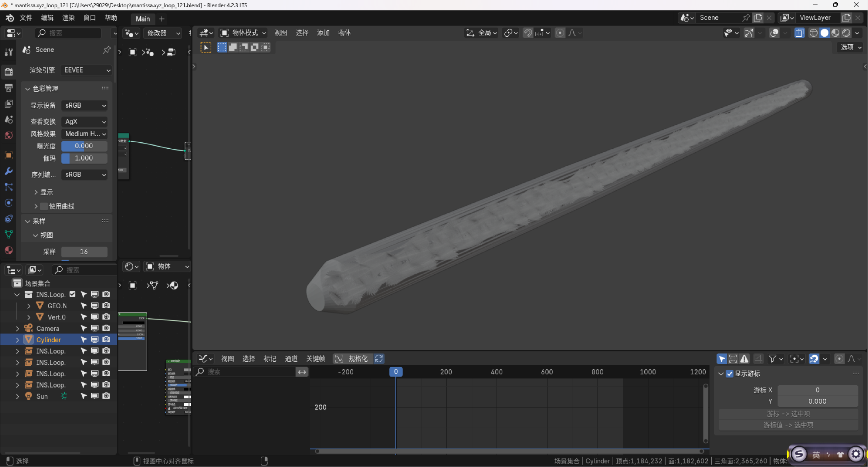
Task: Open the View Transform AgX dropdown
Action: pyautogui.click(x=85, y=122)
